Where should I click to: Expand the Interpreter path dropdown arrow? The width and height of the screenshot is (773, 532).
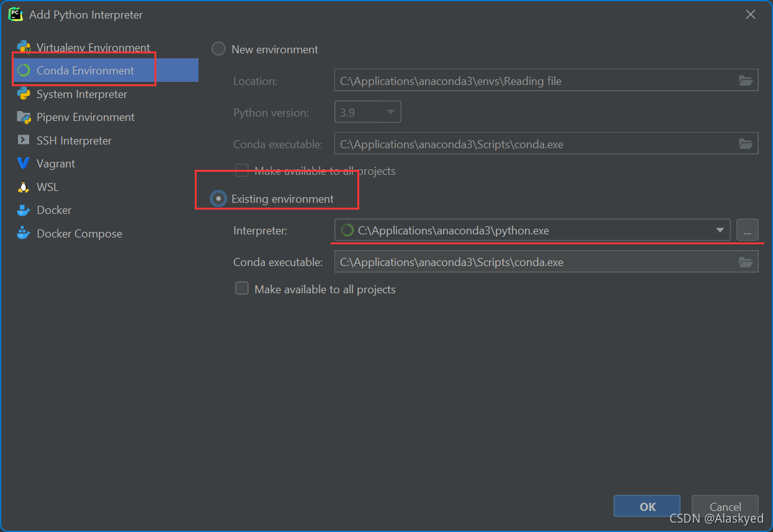(x=720, y=230)
